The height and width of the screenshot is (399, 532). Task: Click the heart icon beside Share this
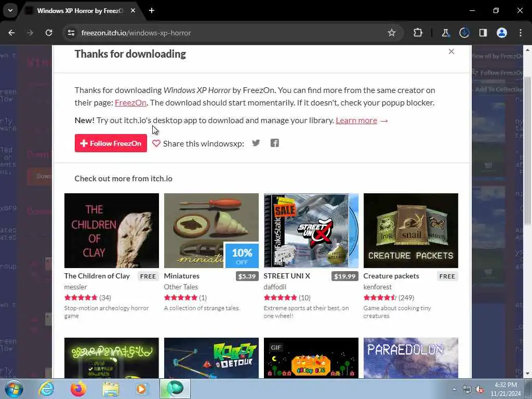click(x=156, y=143)
